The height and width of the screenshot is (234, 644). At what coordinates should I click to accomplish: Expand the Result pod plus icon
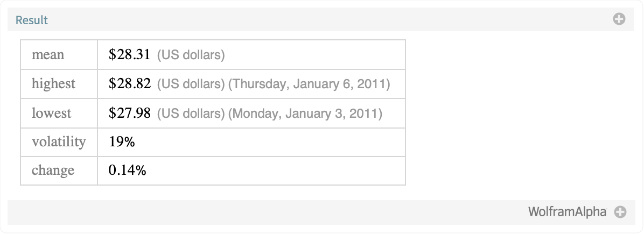(x=619, y=19)
